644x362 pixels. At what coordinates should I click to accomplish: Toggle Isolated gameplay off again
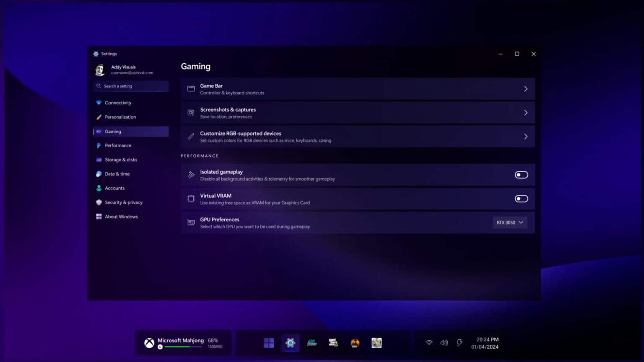(521, 175)
